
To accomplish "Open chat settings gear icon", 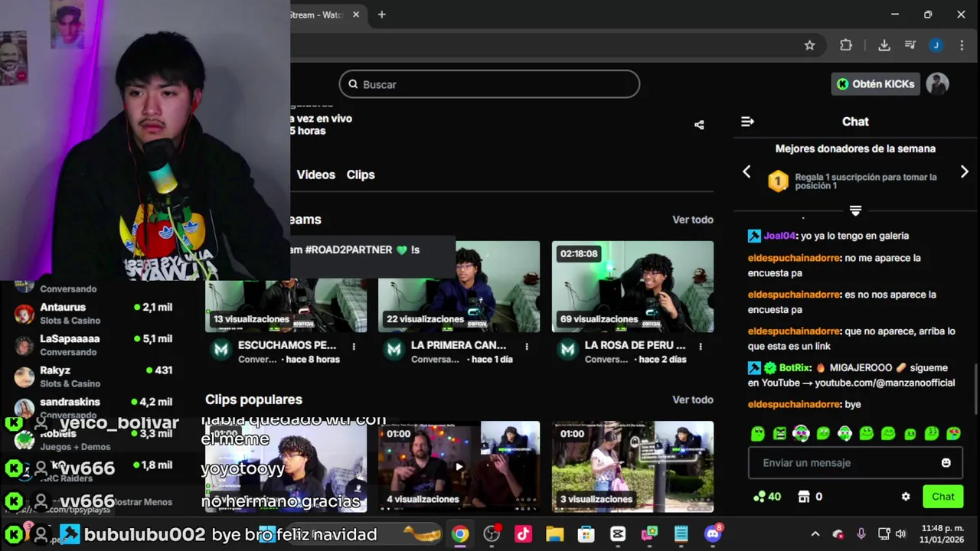I will coord(906,497).
